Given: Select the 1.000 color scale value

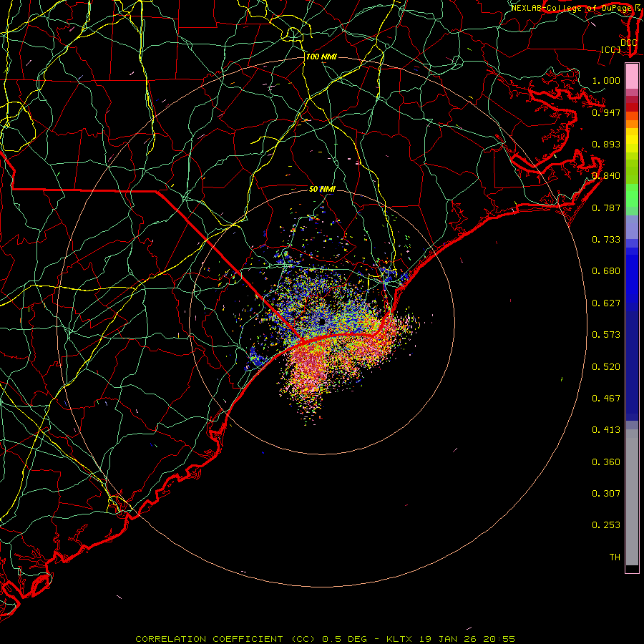Looking at the screenshot, I should pos(606,80).
